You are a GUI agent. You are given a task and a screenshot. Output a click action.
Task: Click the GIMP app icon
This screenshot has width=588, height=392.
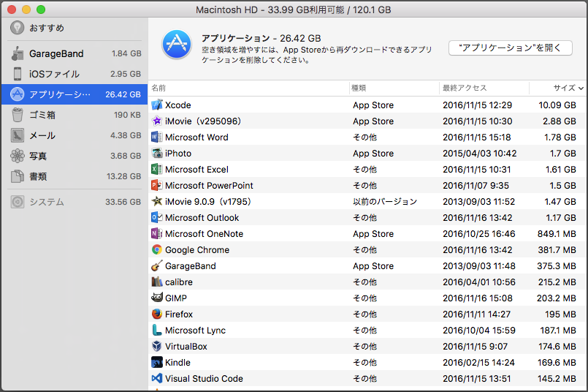(x=156, y=298)
